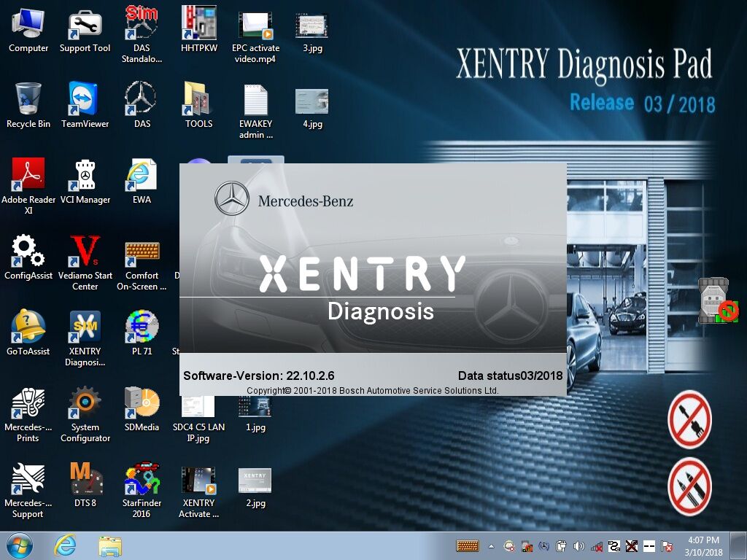Launch Vediamo Start Center
Image resolution: width=747 pixels, height=560 pixels.
(x=85, y=262)
